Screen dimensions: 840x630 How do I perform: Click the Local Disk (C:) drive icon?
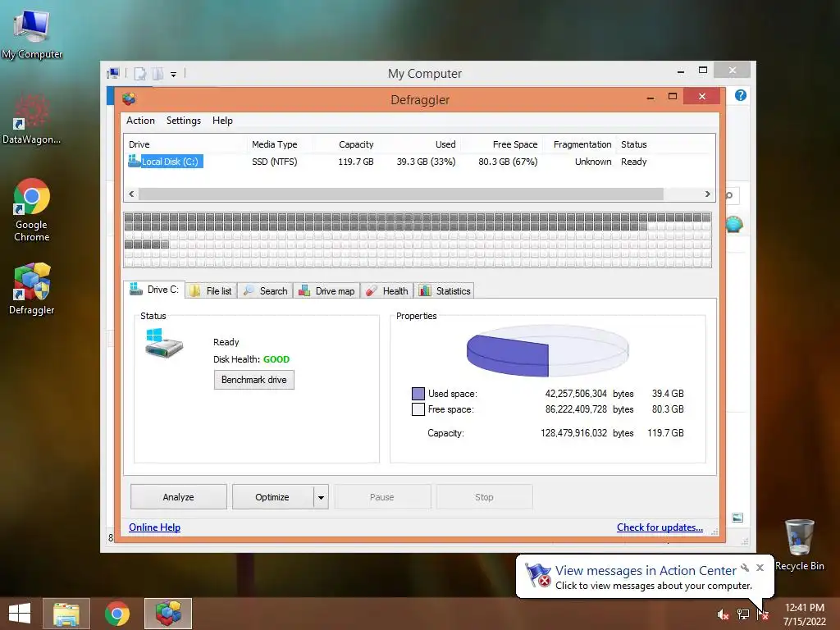click(x=134, y=161)
